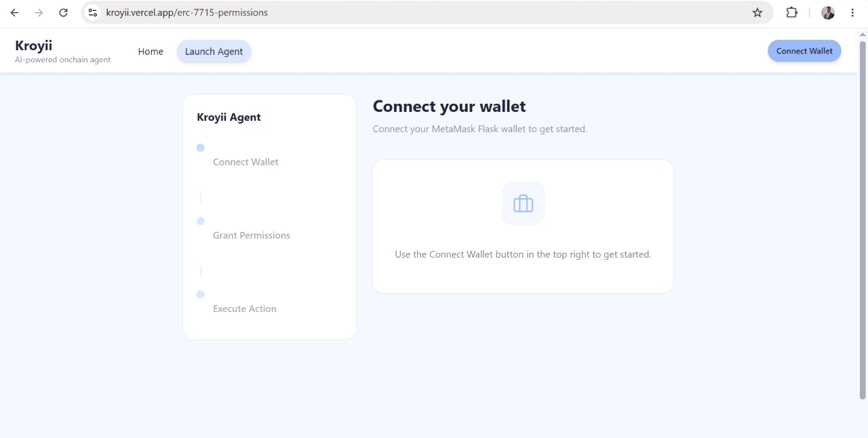This screenshot has height=438, width=868.
Task: Bookmark this page with the star icon
Action: [x=757, y=12]
